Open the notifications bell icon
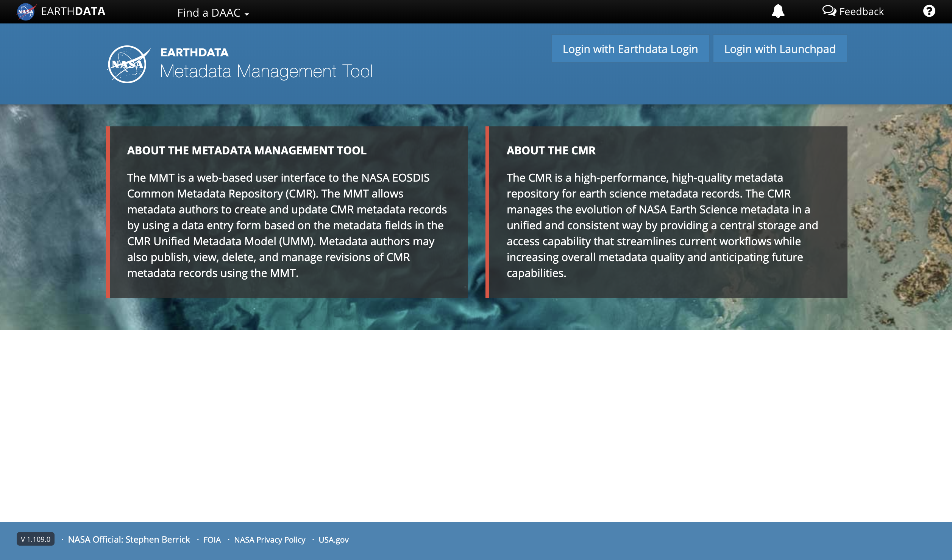The height and width of the screenshot is (560, 952). [778, 11]
